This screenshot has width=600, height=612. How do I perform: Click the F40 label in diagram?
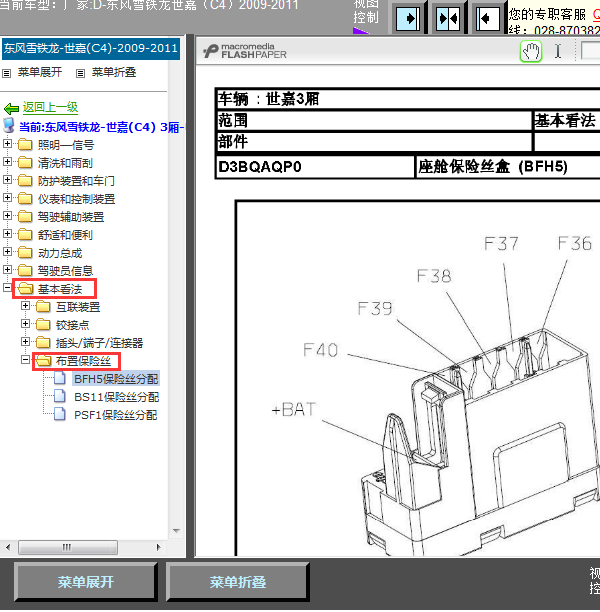coord(320,350)
